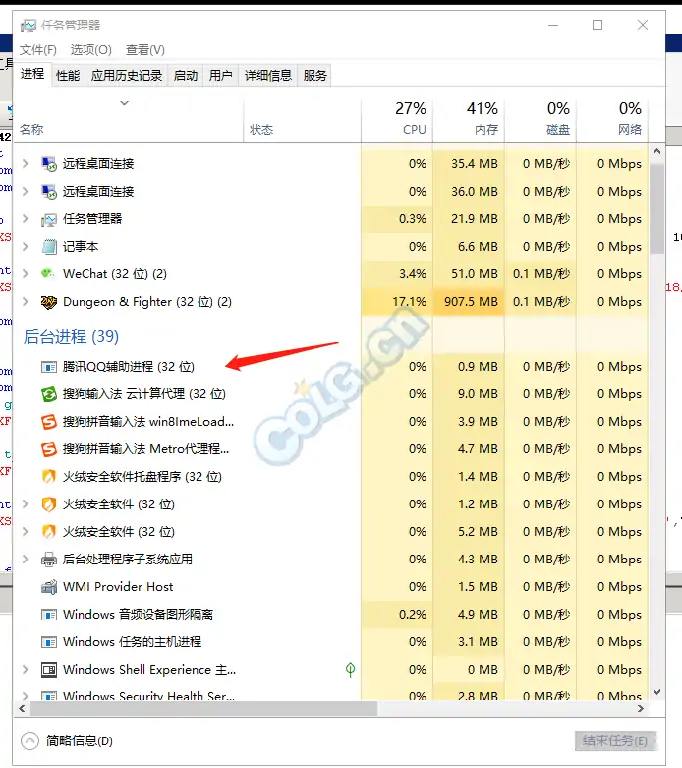Expand the 记事本 process group
Image resolution: width=682 pixels, height=768 pixels.
[x=25, y=246]
